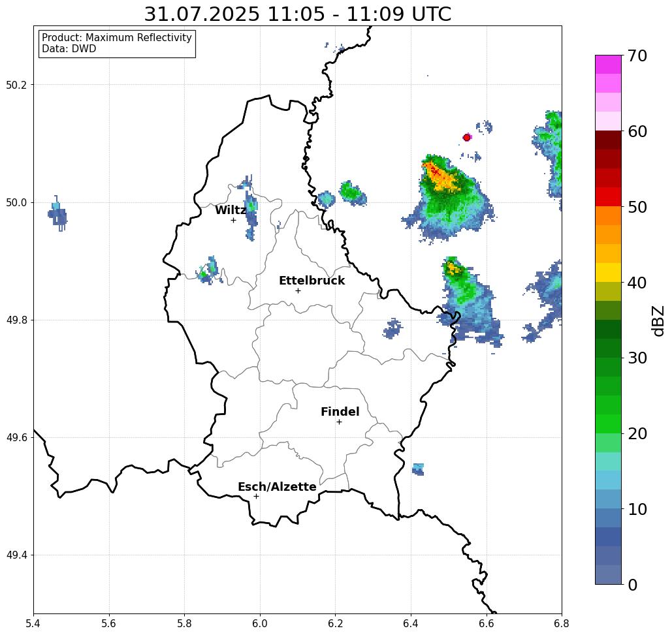Click the longitude axis label 5.6

point(109,623)
